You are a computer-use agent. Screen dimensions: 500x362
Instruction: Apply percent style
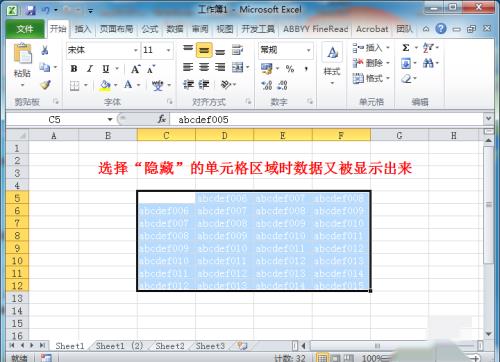(x=290, y=69)
